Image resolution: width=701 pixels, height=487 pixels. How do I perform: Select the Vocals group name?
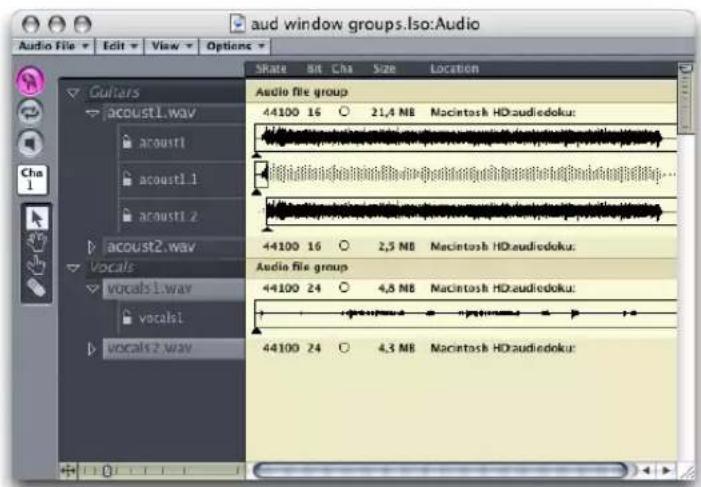click(112, 267)
